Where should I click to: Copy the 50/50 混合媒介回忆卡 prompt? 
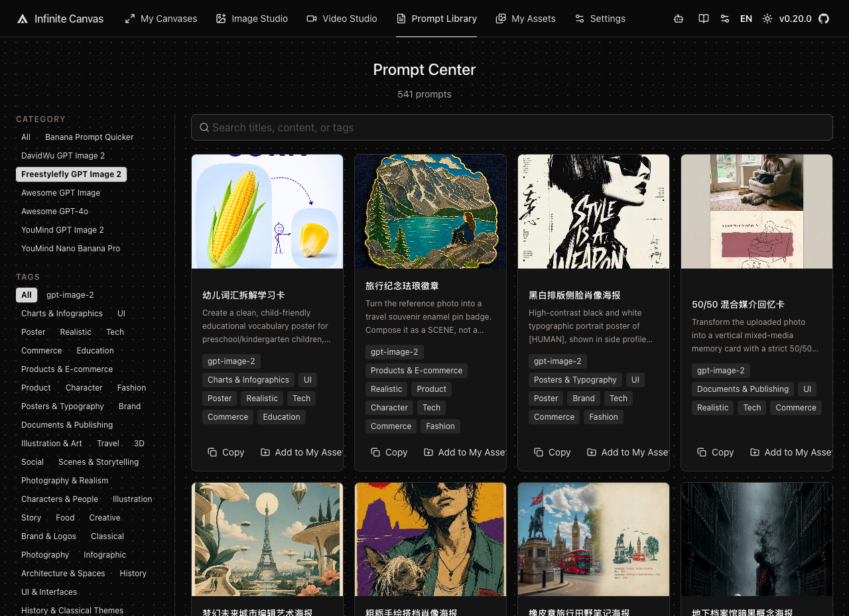point(716,452)
